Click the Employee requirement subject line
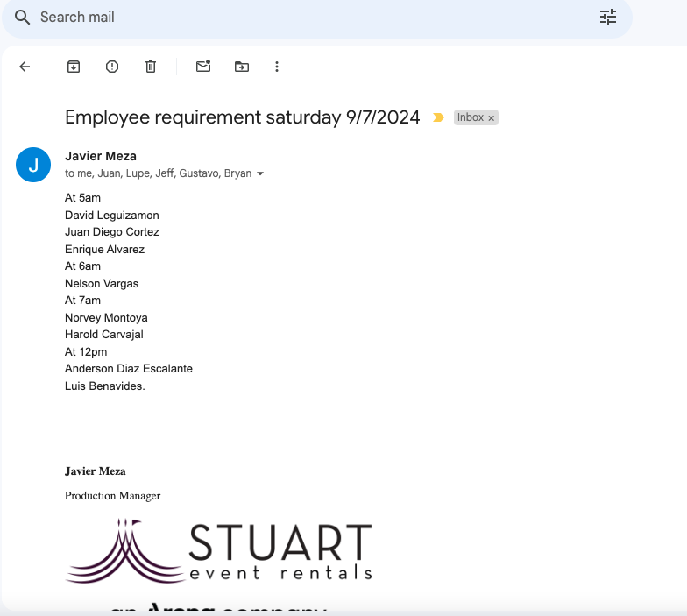 point(243,117)
